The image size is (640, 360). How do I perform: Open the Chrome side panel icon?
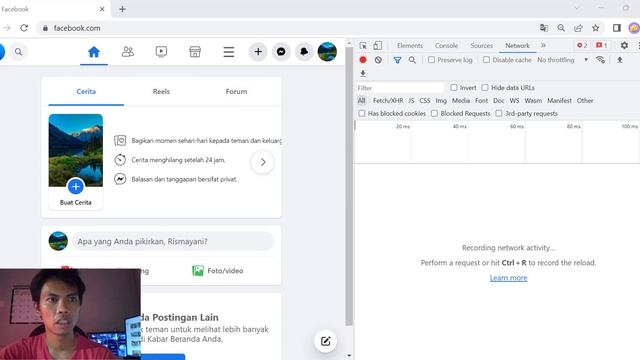click(617, 28)
